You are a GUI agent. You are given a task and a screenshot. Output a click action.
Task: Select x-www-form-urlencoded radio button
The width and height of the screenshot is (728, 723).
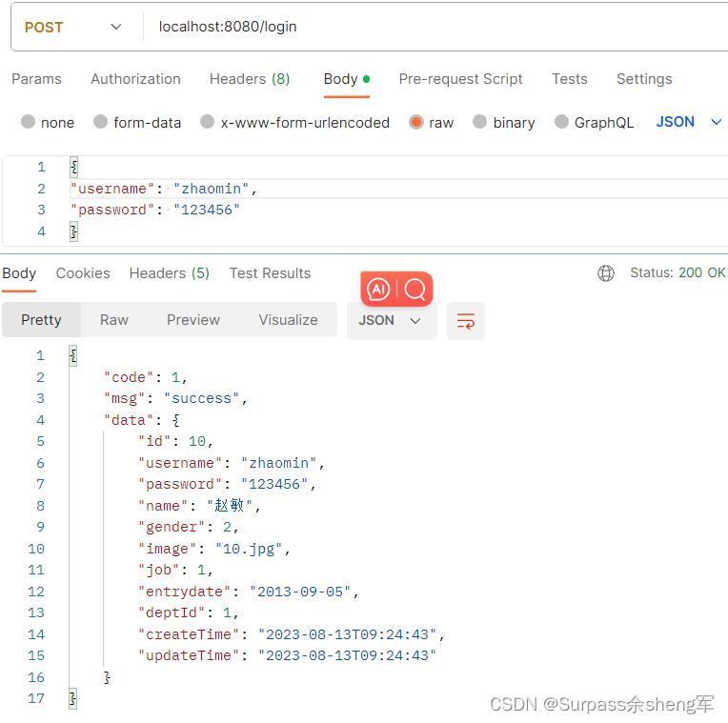coord(207,122)
